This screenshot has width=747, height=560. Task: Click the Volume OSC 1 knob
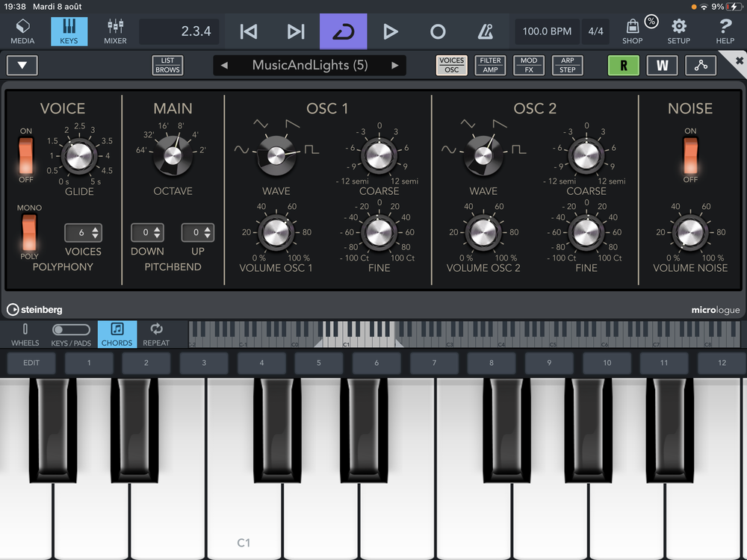coord(276,232)
